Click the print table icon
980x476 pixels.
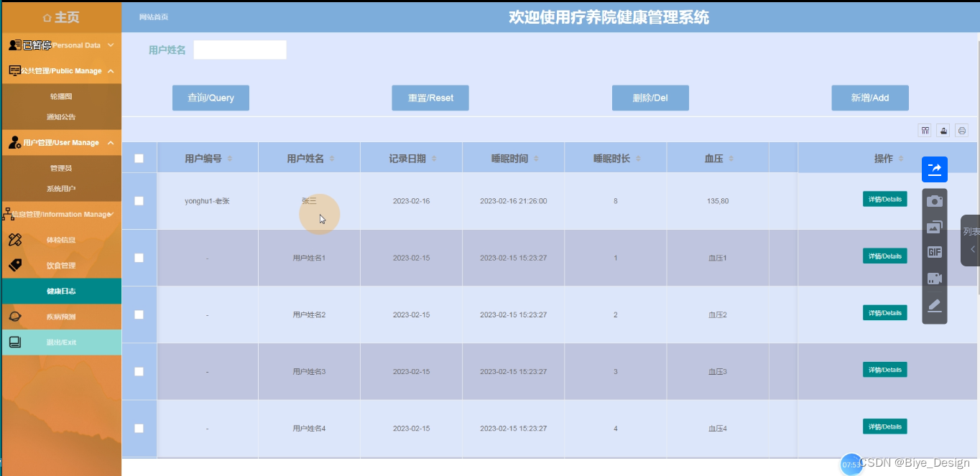pos(962,130)
